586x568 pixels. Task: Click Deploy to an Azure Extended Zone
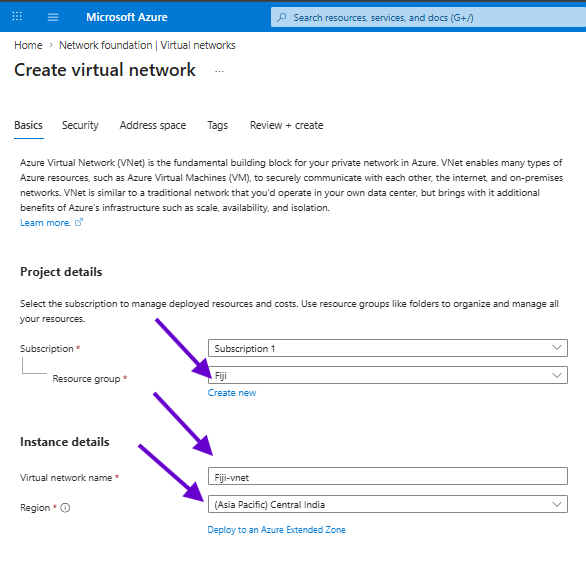276,530
